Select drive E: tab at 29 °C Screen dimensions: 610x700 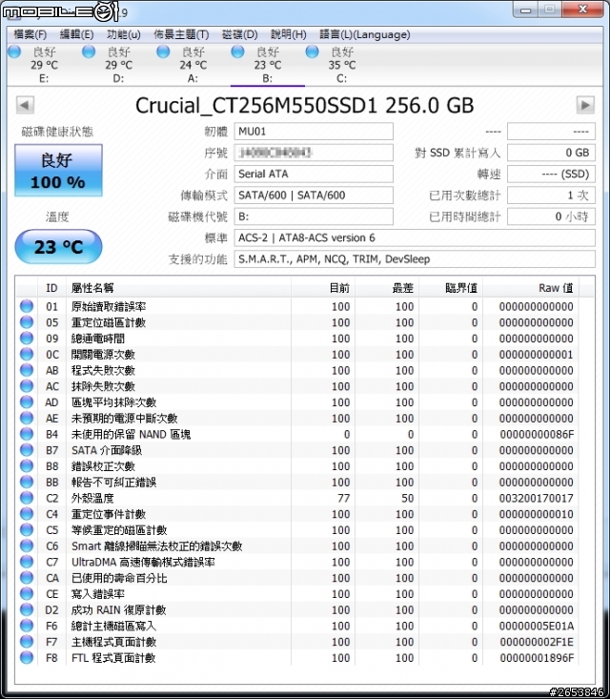[44, 65]
